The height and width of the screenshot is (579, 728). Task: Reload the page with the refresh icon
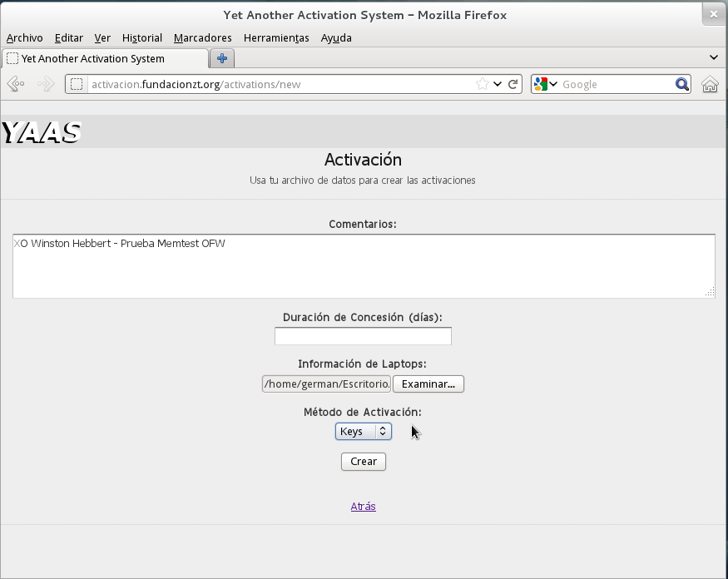pos(513,84)
